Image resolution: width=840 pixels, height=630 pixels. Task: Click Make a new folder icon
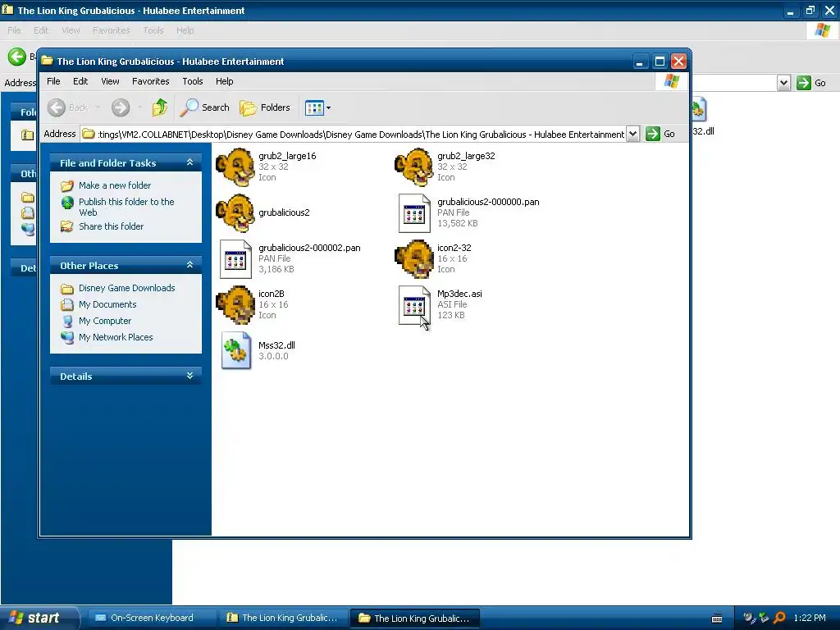pos(67,185)
